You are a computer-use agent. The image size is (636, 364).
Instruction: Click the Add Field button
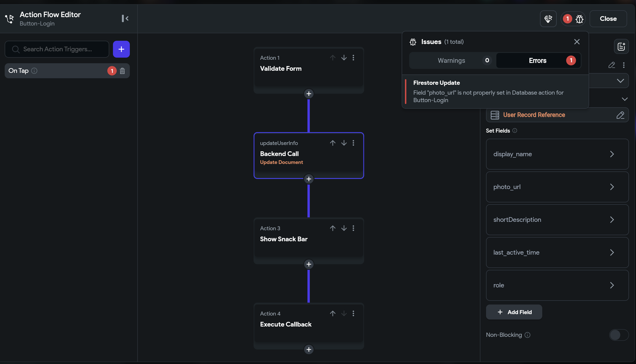[x=514, y=312]
